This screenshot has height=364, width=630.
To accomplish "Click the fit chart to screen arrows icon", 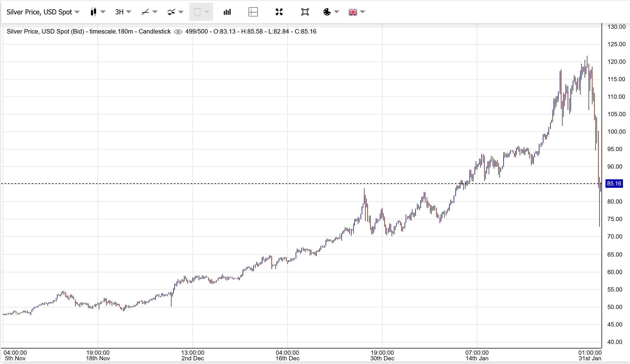I will (279, 12).
